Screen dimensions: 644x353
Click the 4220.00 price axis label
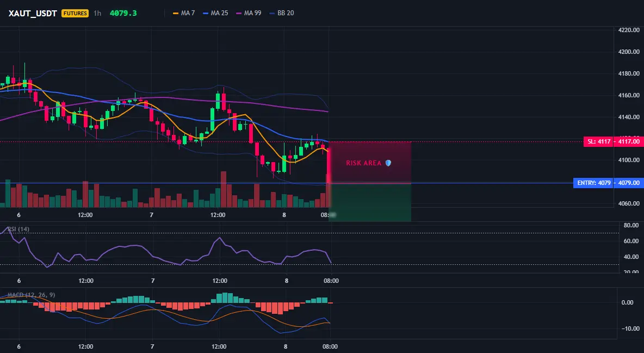pyautogui.click(x=629, y=30)
